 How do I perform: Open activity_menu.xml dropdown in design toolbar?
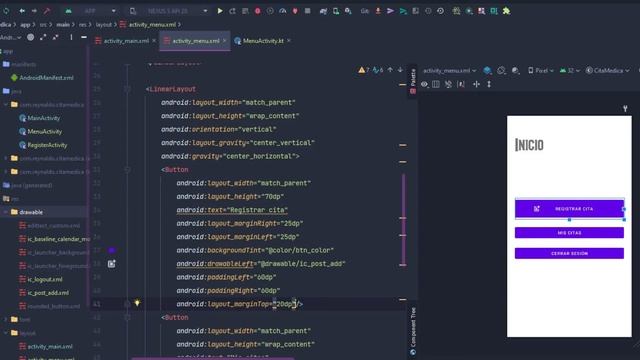[x=449, y=71]
